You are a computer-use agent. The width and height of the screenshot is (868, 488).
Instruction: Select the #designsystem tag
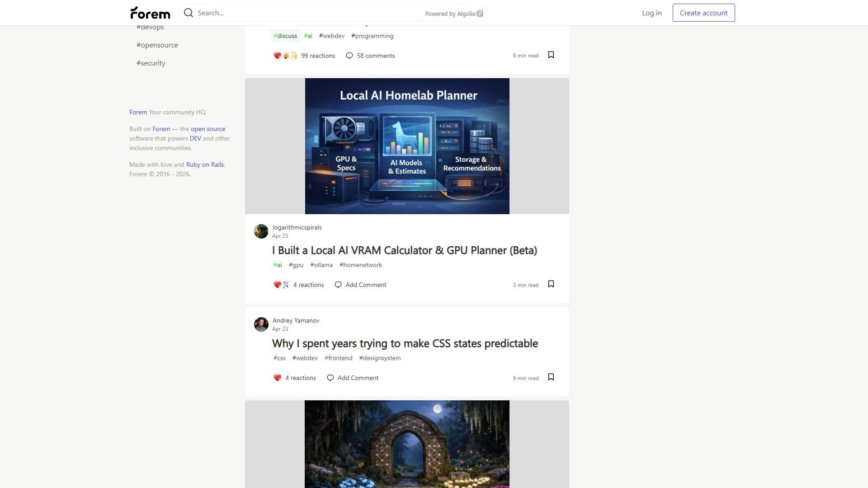(380, 358)
